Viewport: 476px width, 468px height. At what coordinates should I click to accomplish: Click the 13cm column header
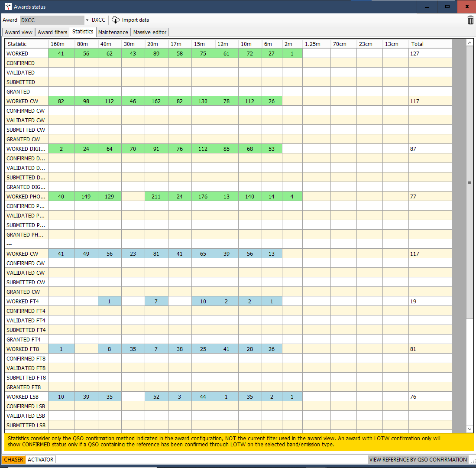[396, 44]
